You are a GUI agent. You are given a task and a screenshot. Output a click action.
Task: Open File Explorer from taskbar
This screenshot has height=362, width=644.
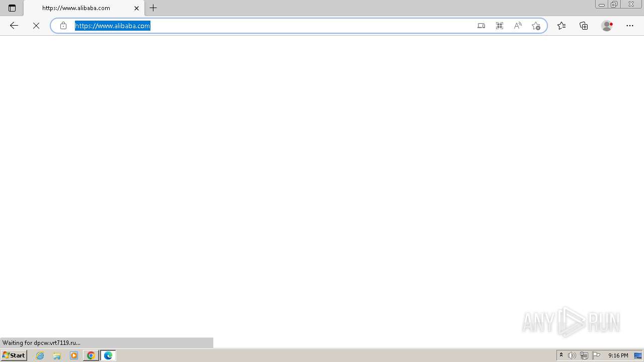(57, 355)
